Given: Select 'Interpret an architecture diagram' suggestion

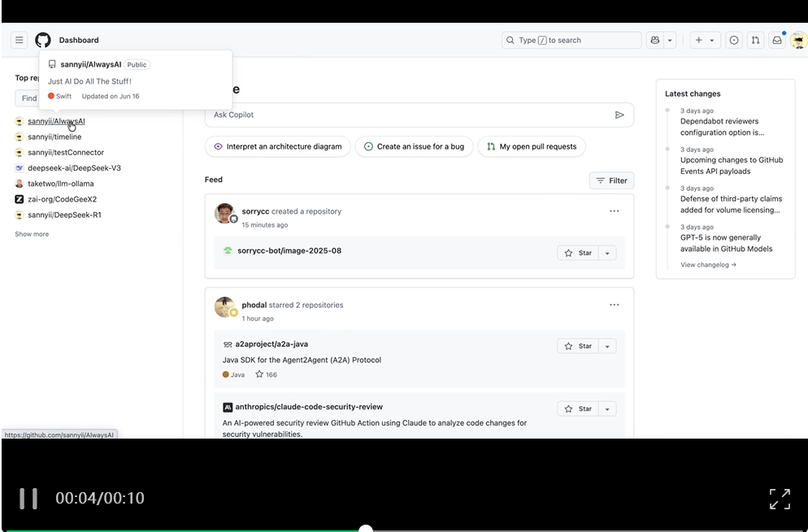Looking at the screenshot, I should pos(278,147).
